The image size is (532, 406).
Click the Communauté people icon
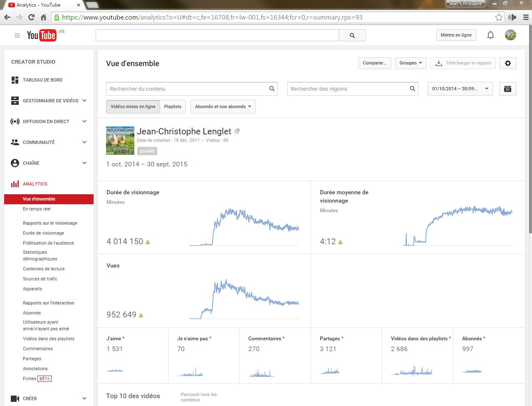click(x=15, y=142)
